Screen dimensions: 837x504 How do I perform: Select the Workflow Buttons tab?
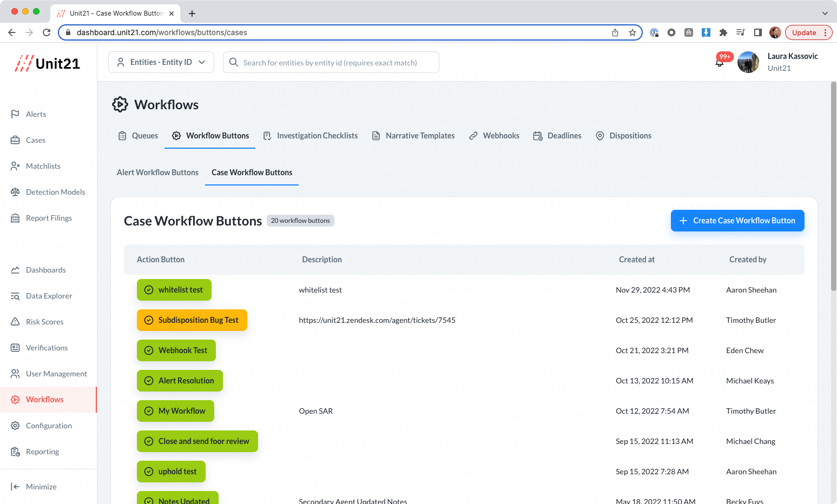click(x=210, y=136)
